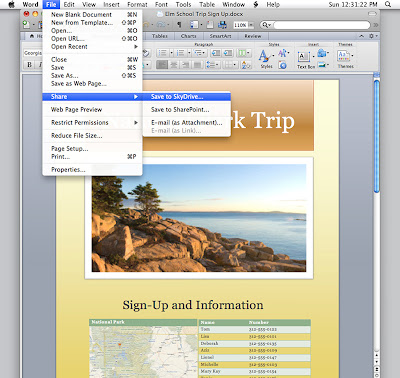This screenshot has width=400, height=378.
Task: Click the Spotlight search icon
Action: (x=388, y=4)
